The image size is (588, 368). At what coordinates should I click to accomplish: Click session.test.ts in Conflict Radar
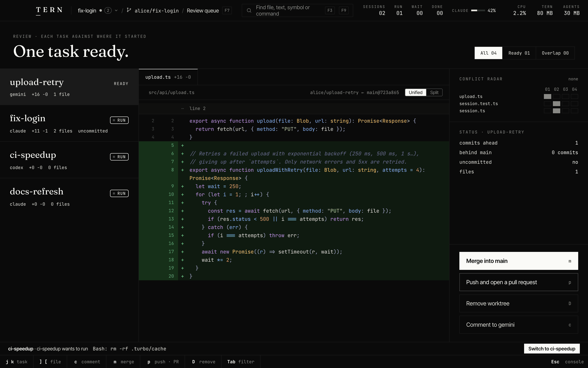point(478,104)
